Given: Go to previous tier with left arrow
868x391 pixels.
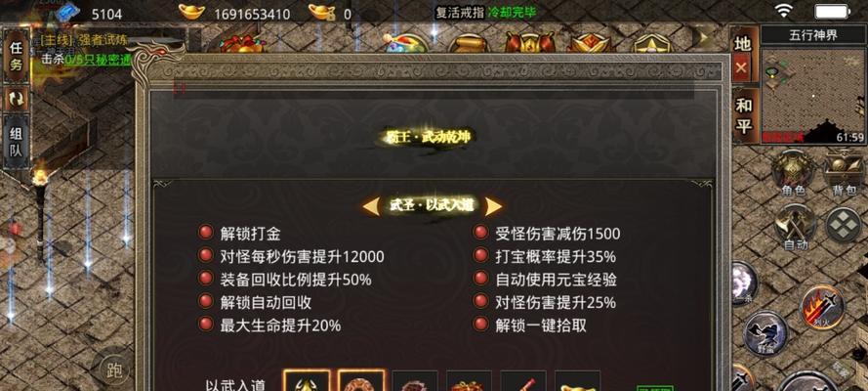Looking at the screenshot, I should pos(371,206).
